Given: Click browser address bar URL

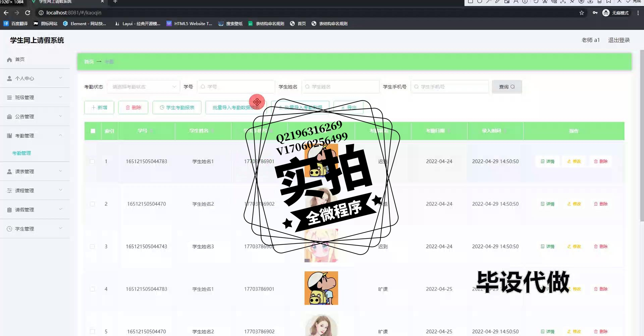Looking at the screenshot, I should (74, 13).
